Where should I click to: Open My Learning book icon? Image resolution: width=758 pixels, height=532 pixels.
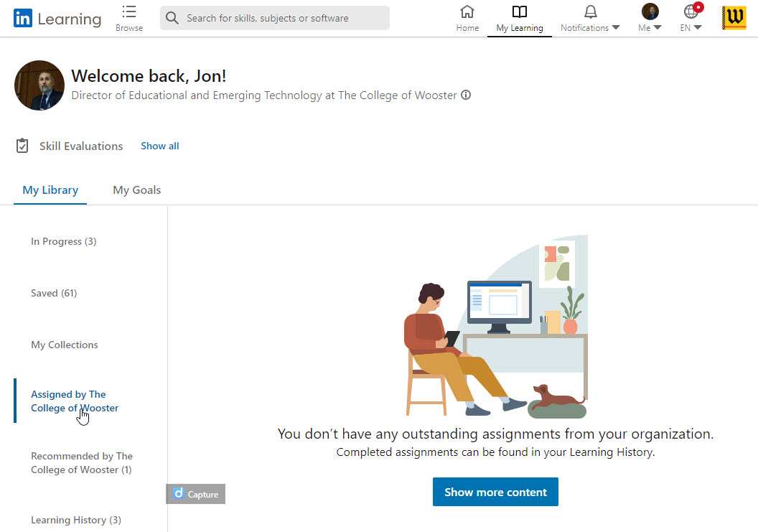pyautogui.click(x=520, y=12)
